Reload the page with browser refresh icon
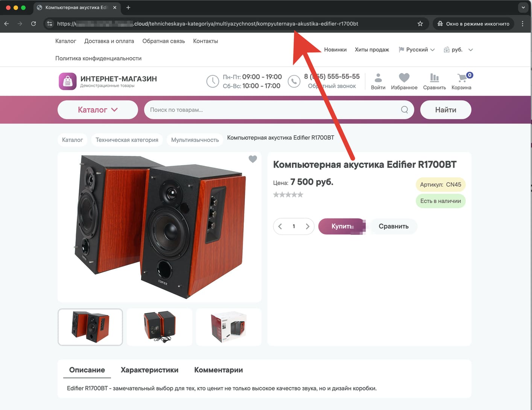532x410 pixels. [x=33, y=24]
